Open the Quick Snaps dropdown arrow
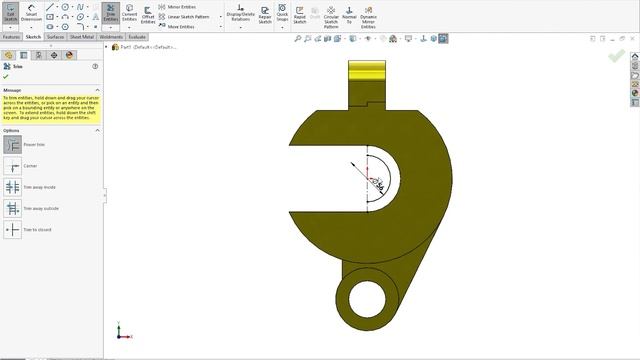 (282, 27)
